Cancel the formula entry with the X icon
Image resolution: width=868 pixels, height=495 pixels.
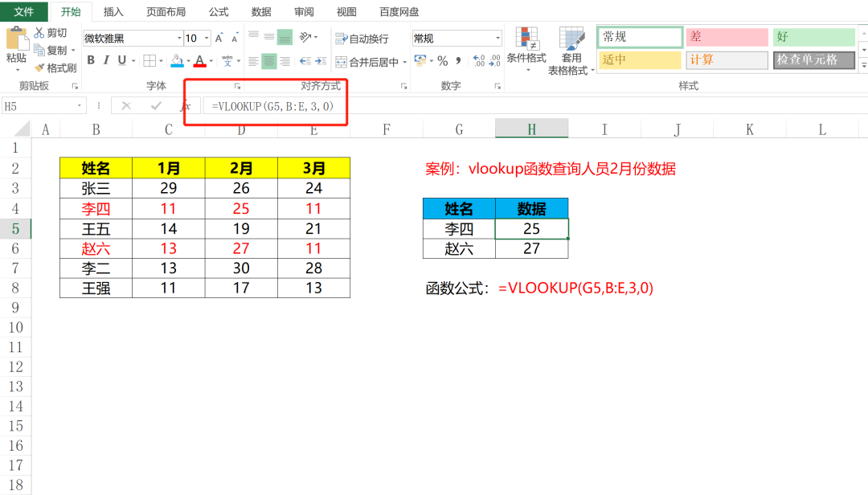coord(127,106)
